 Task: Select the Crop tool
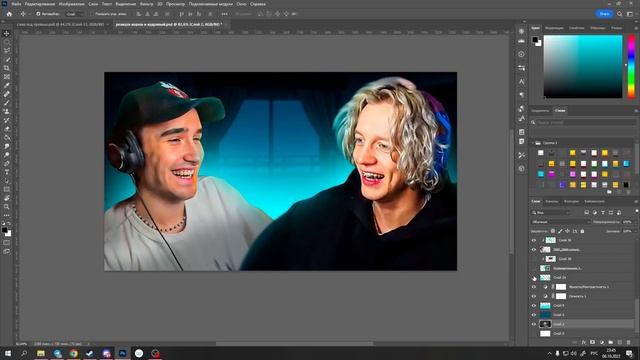(x=7, y=68)
